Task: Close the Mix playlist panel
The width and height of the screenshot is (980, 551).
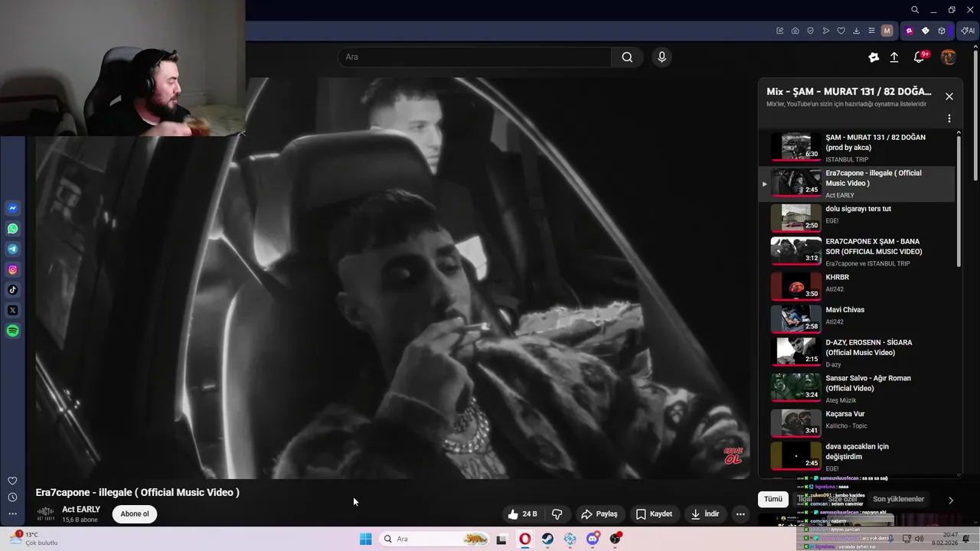Action: (x=949, y=96)
